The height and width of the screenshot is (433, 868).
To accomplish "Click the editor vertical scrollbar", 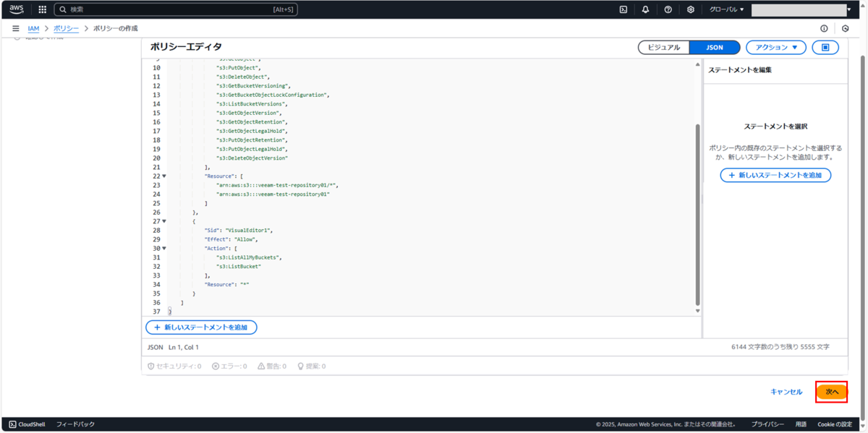I will pos(698,214).
